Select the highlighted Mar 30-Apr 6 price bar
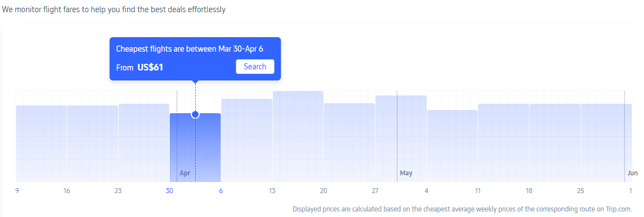The image size is (644, 217). 195,148
